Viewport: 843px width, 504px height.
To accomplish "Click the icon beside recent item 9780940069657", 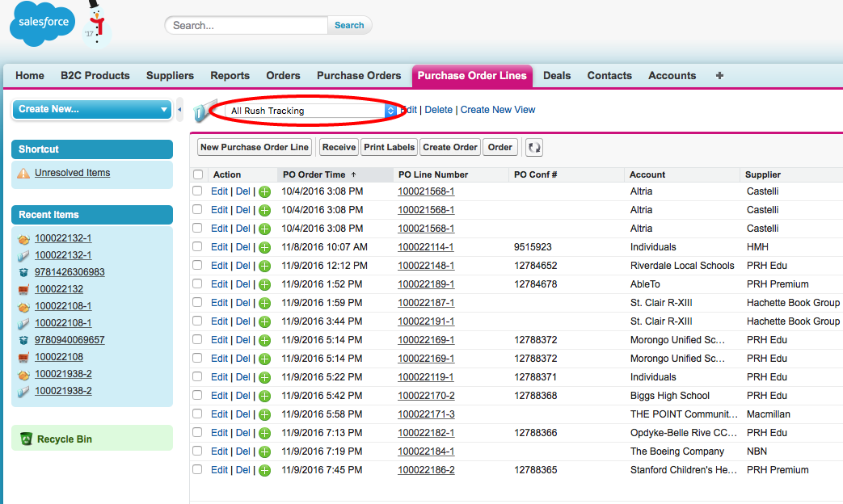I will (x=23, y=340).
